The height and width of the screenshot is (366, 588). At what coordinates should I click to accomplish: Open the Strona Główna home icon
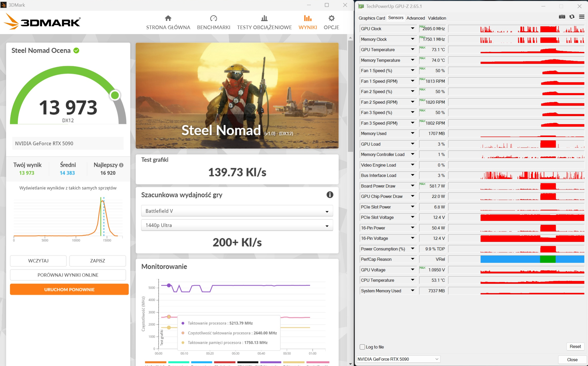pyautogui.click(x=168, y=18)
